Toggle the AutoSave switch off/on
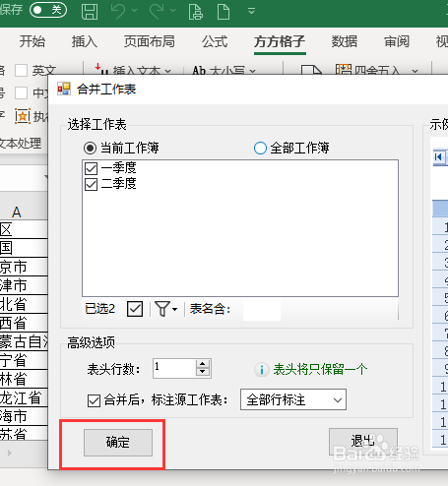Image resolution: width=448 pixels, height=486 pixels. click(48, 10)
